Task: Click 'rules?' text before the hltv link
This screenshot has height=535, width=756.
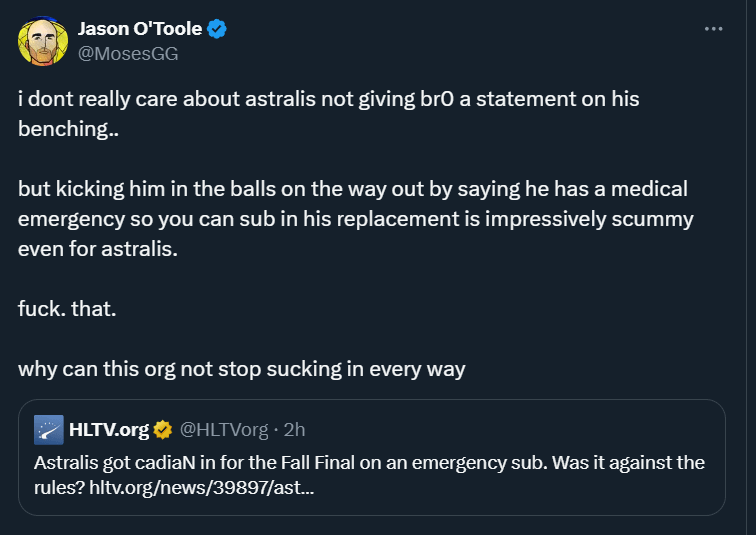Action: point(59,488)
